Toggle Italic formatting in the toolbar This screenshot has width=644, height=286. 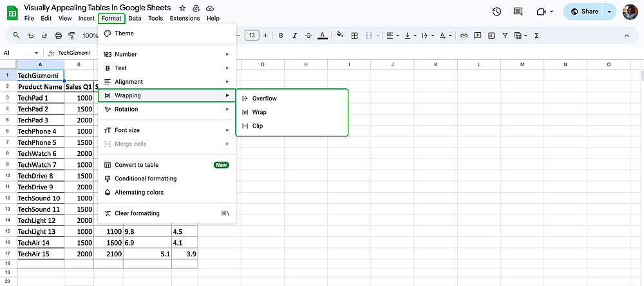coord(294,36)
